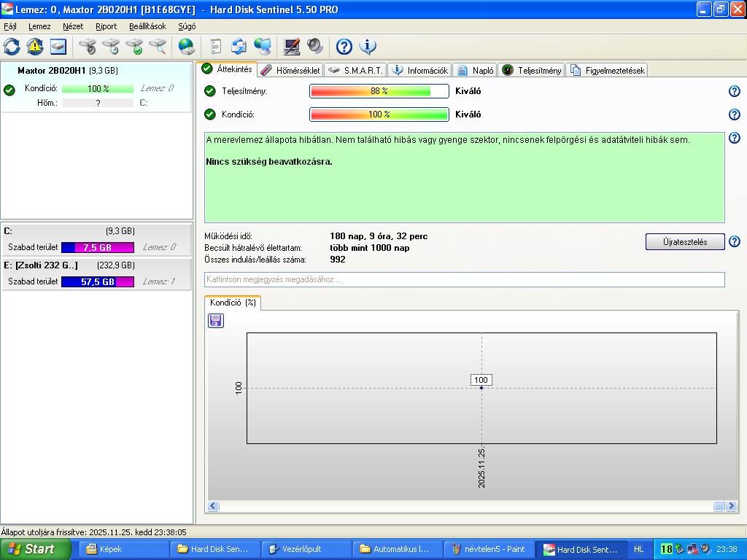
Task: Click the 2025.11.25. date label on chart
Action: pos(481,467)
